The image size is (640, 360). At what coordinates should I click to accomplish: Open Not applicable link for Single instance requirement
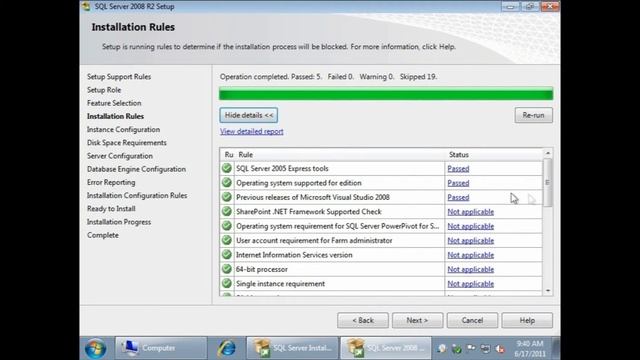click(x=471, y=284)
